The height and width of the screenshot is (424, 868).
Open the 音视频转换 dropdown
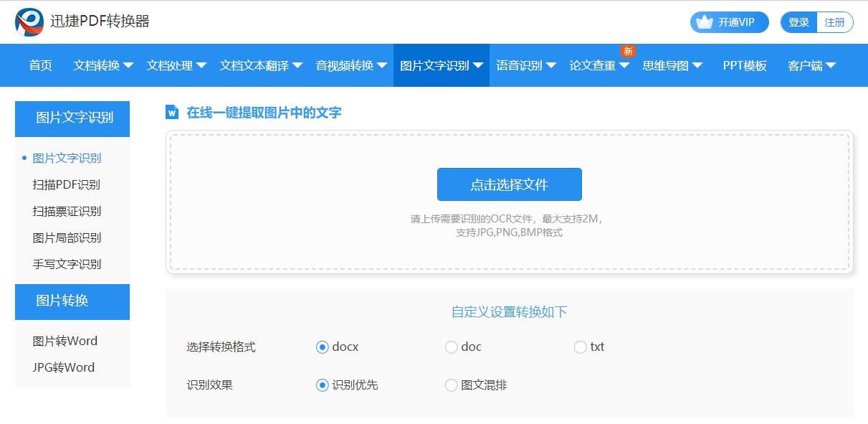(344, 65)
